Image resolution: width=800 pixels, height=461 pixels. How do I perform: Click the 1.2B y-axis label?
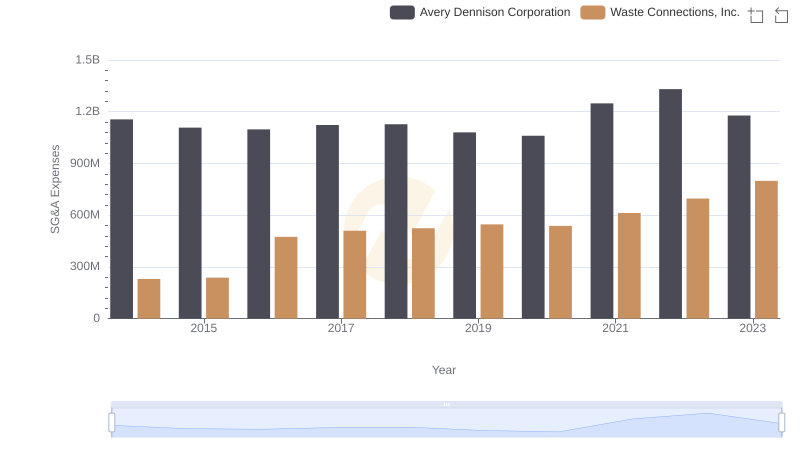pos(88,111)
